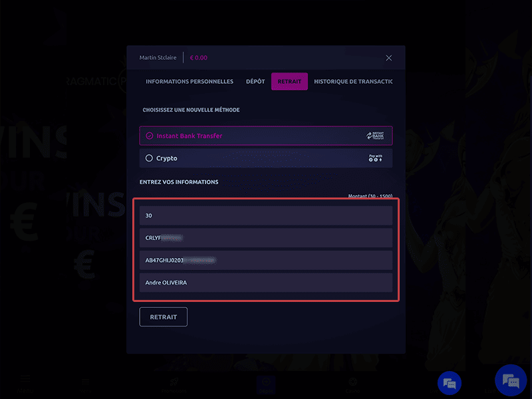Close the withdrawal dialog with the X
Image resolution: width=532 pixels, height=399 pixels.
click(x=389, y=58)
